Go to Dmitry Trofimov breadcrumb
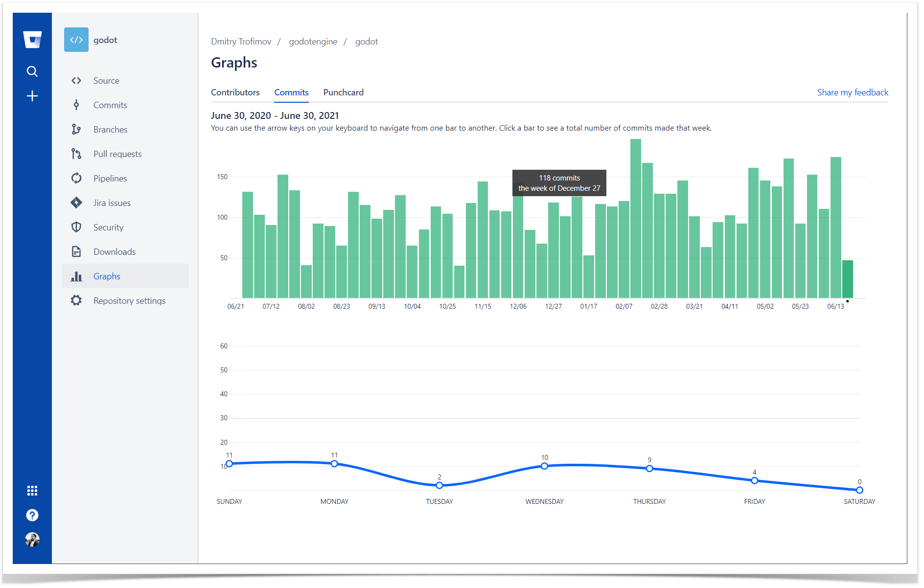924x588 pixels. click(241, 42)
